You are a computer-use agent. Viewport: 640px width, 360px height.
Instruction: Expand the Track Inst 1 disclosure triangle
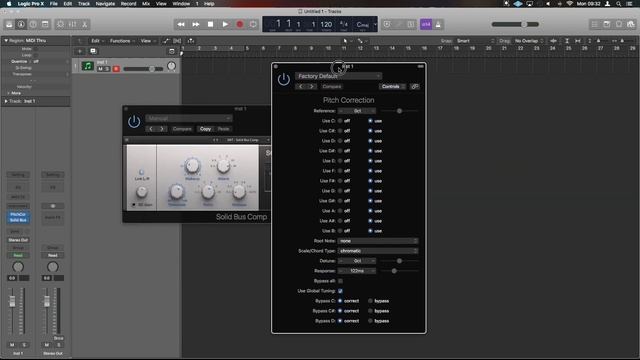pos(6,101)
